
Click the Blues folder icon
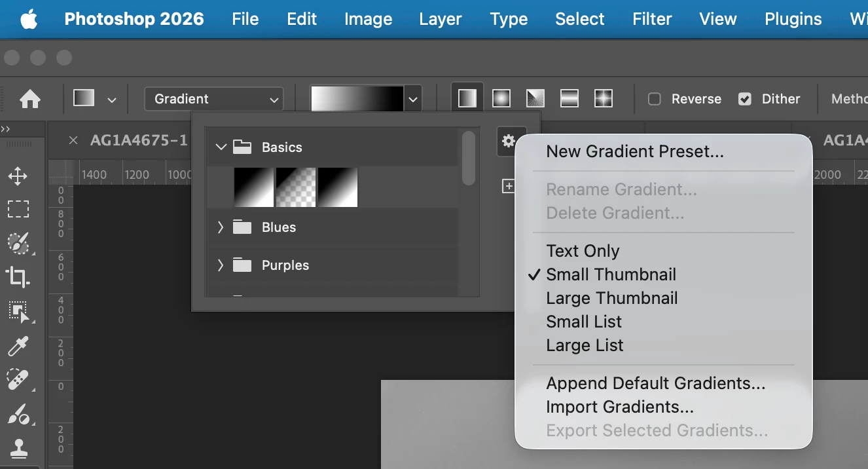(x=242, y=227)
